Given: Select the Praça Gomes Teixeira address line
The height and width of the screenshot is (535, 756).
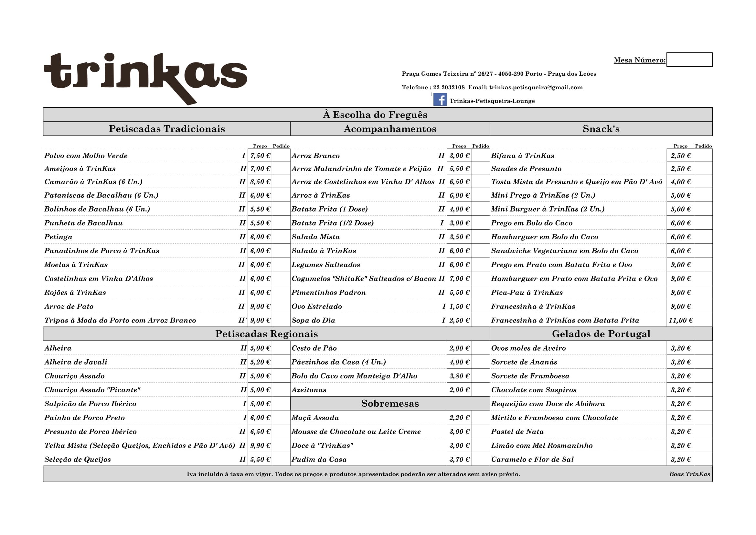Looking at the screenshot, I should [x=499, y=74].
